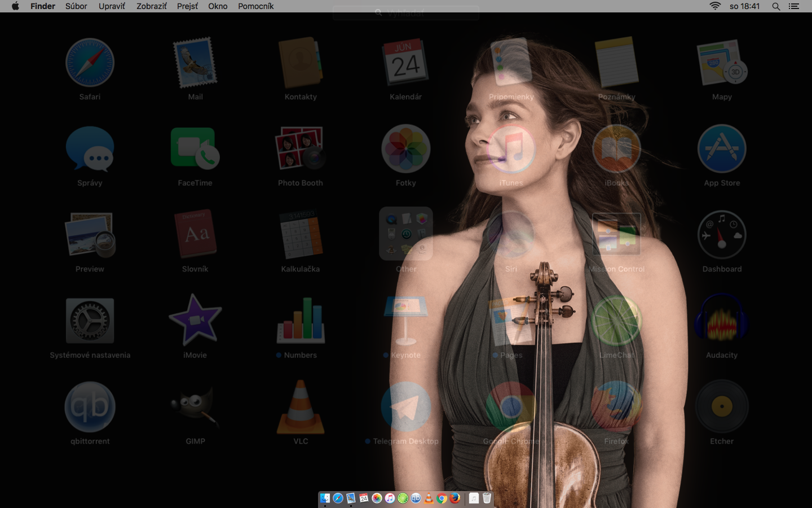Open Fotky app in Launchpad grid
The image size is (812, 508).
pos(406,149)
